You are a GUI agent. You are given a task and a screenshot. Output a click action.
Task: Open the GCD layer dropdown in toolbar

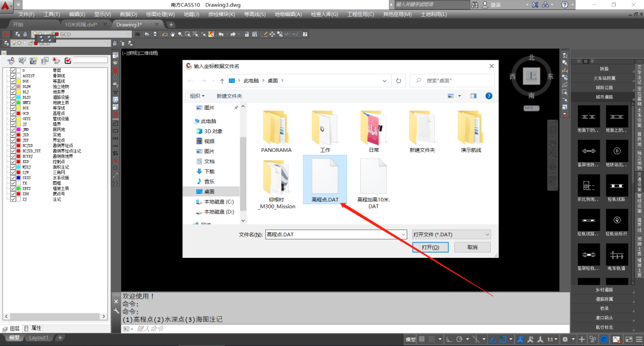129,35
